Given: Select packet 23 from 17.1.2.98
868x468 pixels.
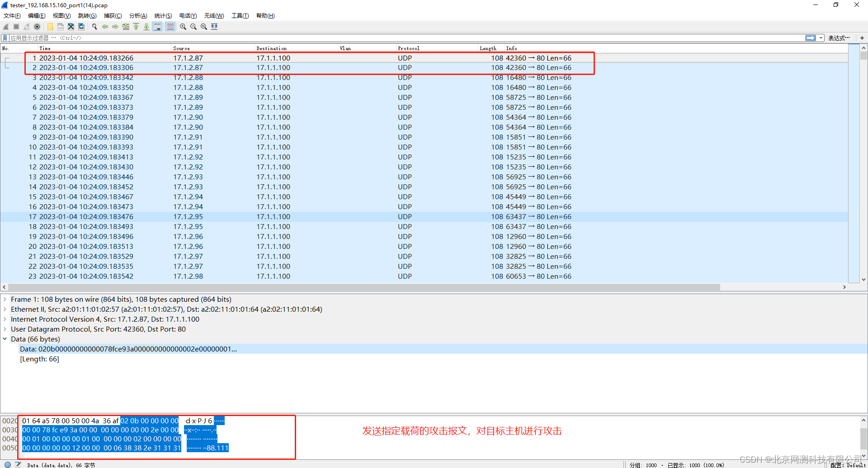Looking at the screenshot, I should click(424, 276).
